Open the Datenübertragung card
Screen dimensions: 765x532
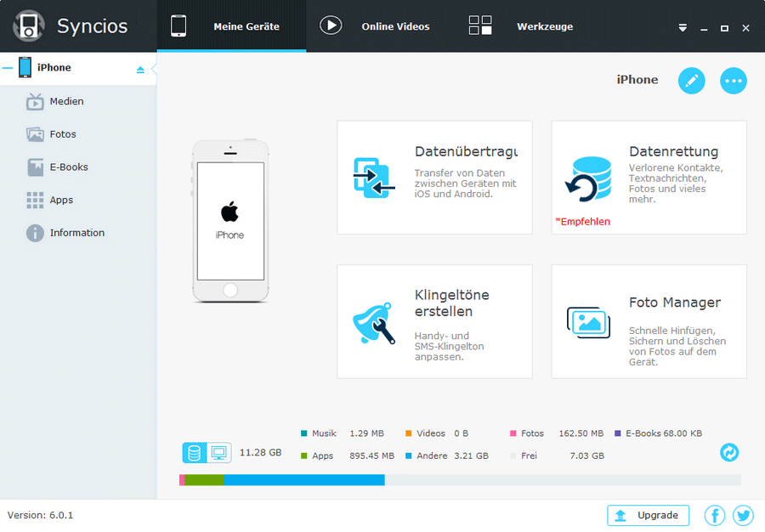coord(434,178)
